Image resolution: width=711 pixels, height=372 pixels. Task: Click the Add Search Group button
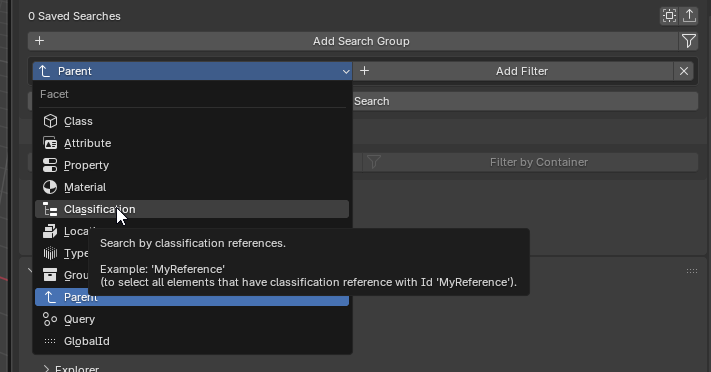(x=353, y=41)
